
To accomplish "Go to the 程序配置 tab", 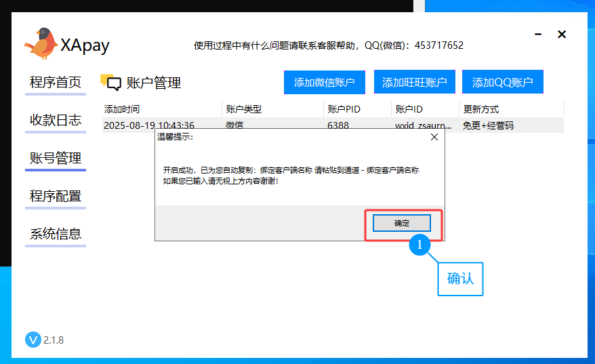I will pos(56,197).
